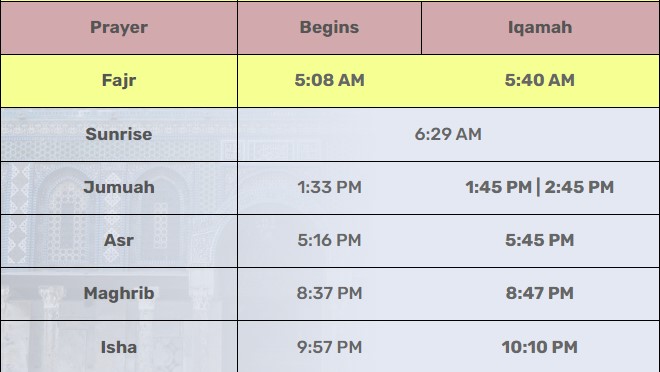Click the Fajr begin time 5:08 AM
This screenshot has width=660, height=372.
tap(330, 80)
